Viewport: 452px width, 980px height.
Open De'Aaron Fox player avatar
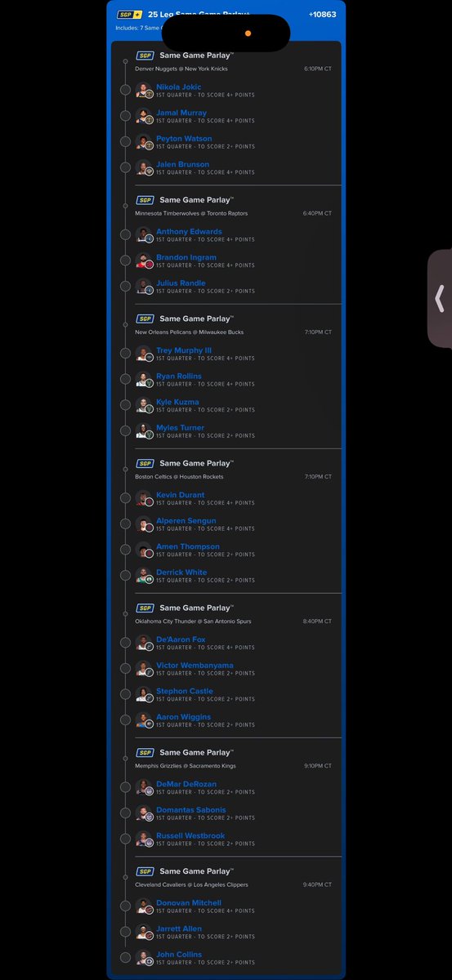coord(144,643)
